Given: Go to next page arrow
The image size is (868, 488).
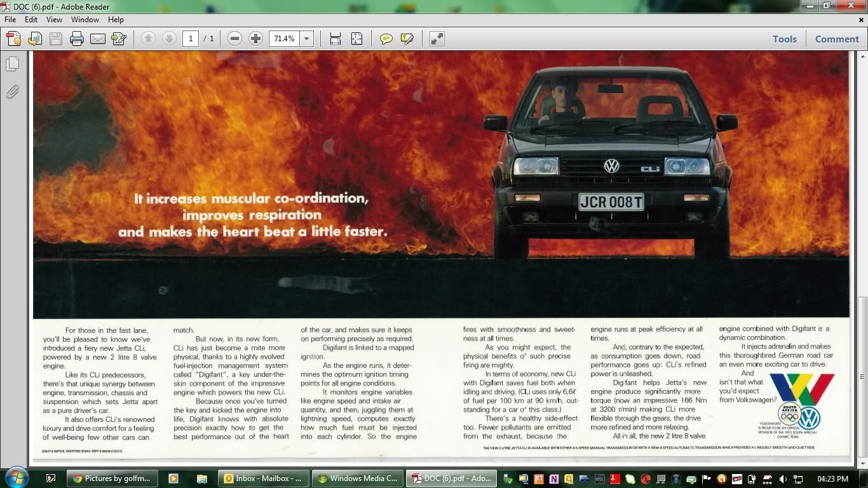Looking at the screenshot, I should tap(169, 39).
